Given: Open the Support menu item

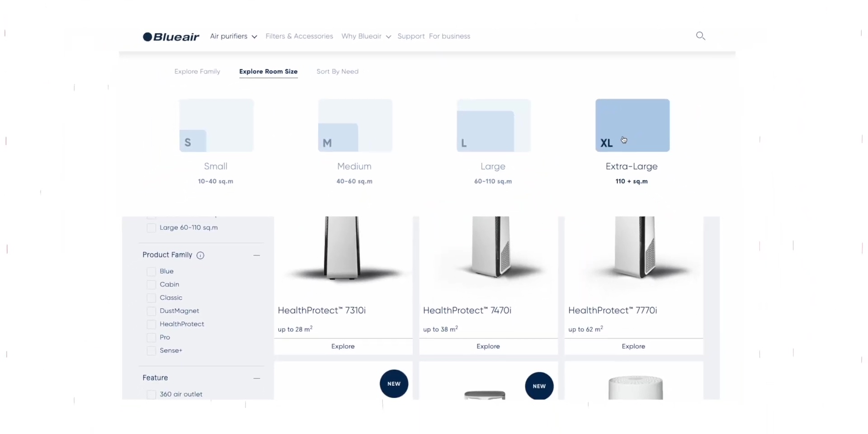Looking at the screenshot, I should click(x=411, y=36).
